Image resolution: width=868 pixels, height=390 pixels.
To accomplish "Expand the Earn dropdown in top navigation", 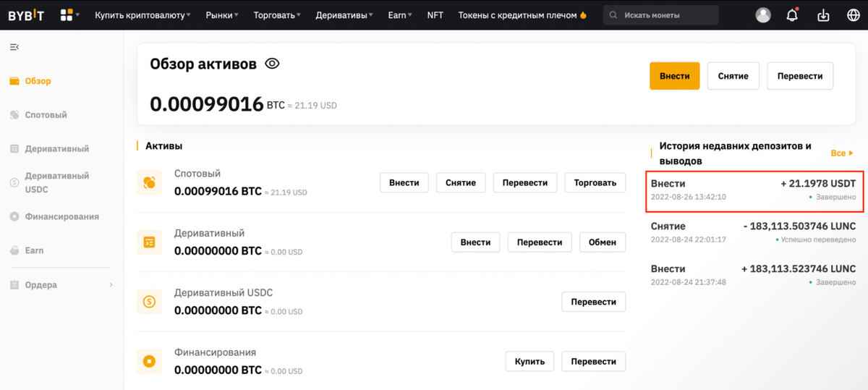I will (x=400, y=14).
